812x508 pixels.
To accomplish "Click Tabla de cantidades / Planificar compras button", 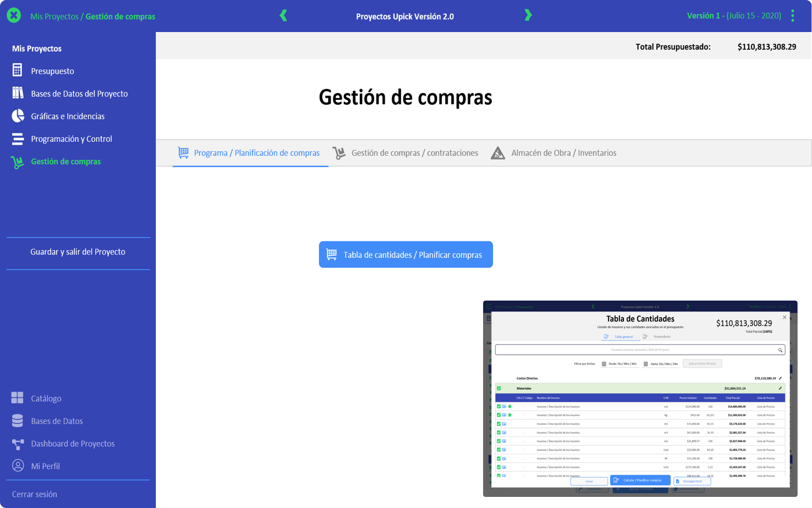I will click(x=405, y=255).
